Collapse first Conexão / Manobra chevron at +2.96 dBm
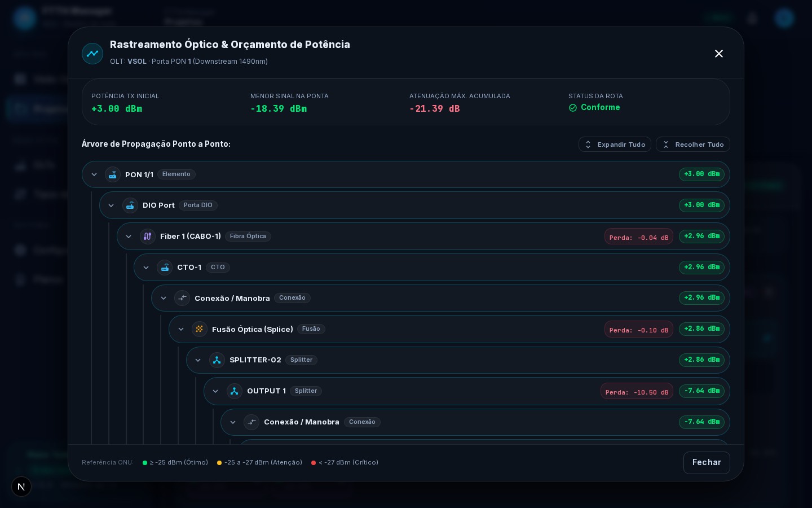Viewport: 812px width, 508px height. (164, 298)
